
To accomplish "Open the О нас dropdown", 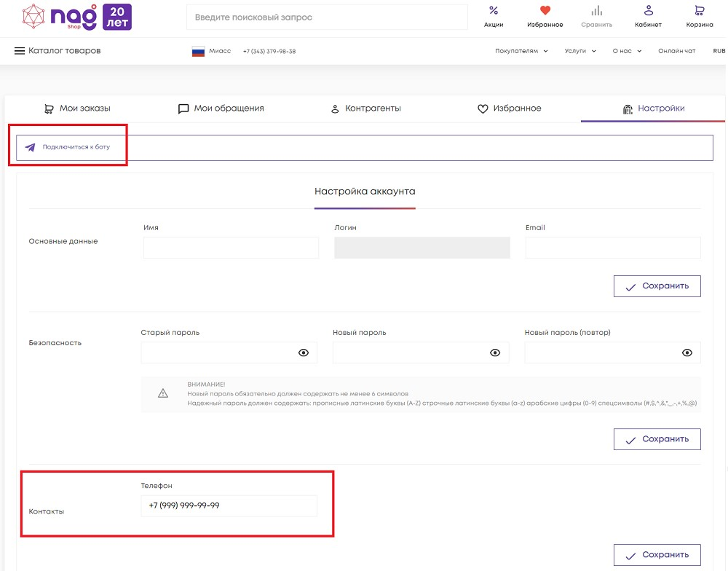I will point(627,51).
